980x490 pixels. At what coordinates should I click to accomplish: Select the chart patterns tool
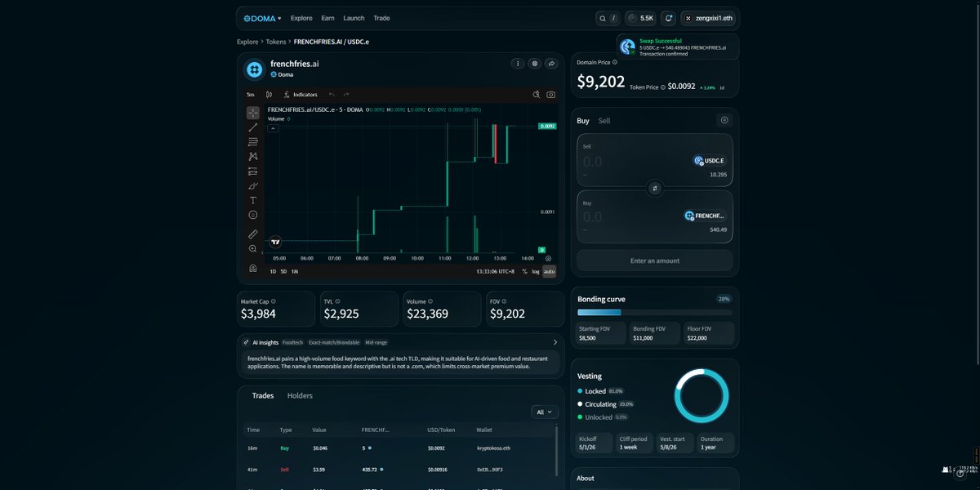[x=253, y=156]
